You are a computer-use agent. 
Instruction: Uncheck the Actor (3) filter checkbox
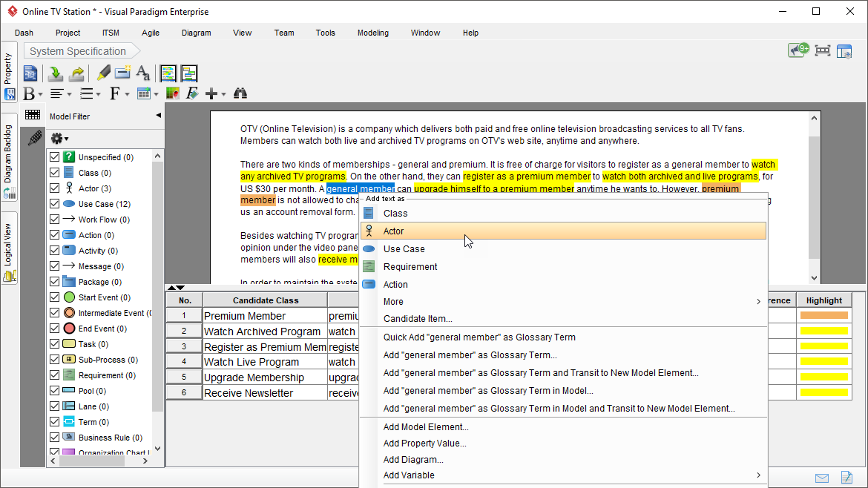55,188
